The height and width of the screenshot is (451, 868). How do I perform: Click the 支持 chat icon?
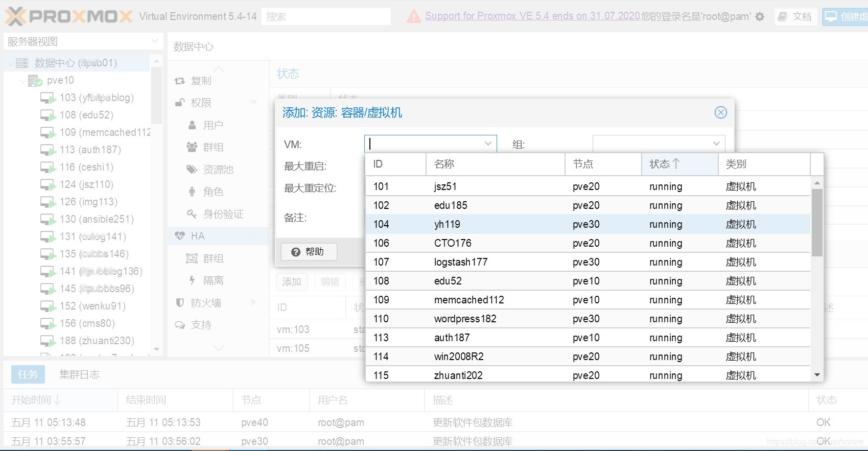[180, 325]
